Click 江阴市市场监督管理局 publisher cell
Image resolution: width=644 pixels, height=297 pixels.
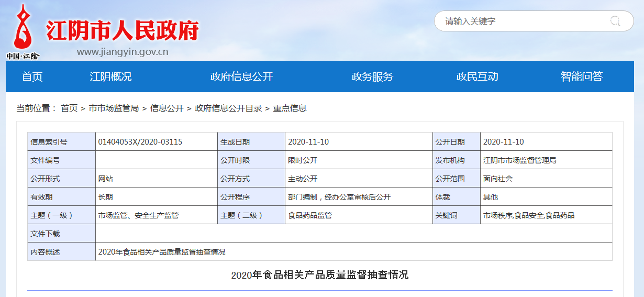(519, 160)
